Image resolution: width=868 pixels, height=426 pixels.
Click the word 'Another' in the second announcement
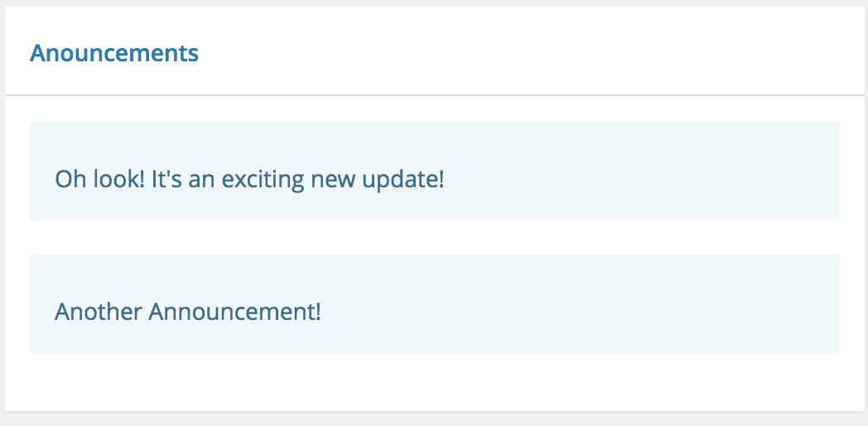pyautogui.click(x=99, y=312)
